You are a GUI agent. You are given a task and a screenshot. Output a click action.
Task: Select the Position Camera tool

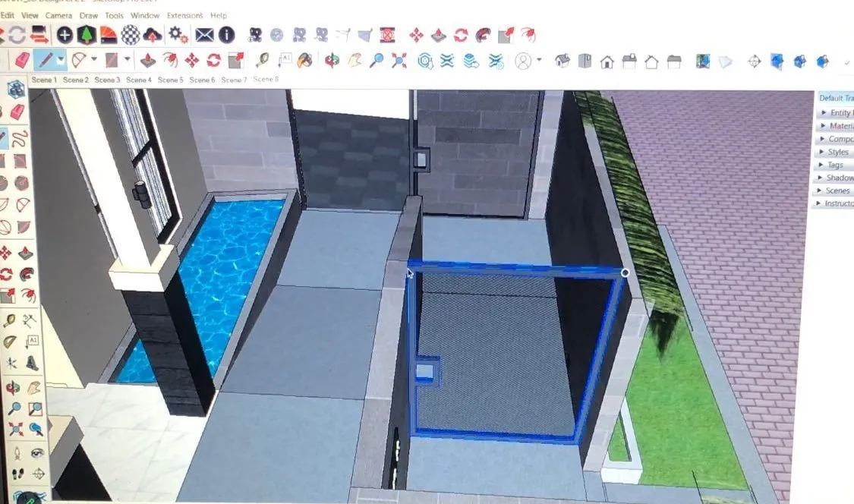pyautogui.click(x=17, y=453)
